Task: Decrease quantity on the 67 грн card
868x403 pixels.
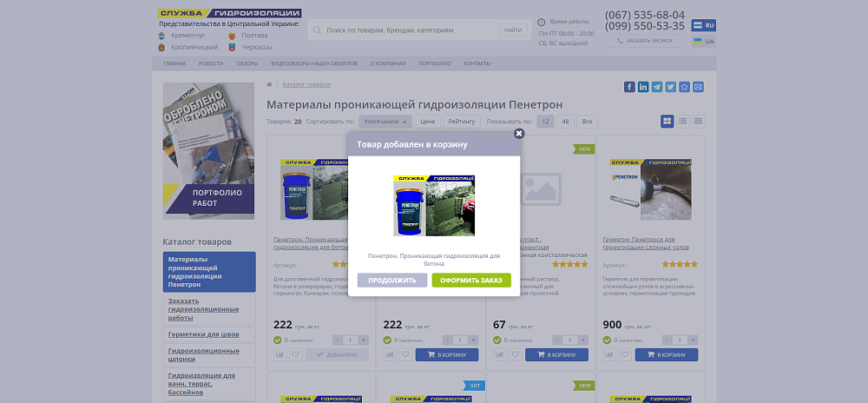Action: pyautogui.click(x=556, y=340)
